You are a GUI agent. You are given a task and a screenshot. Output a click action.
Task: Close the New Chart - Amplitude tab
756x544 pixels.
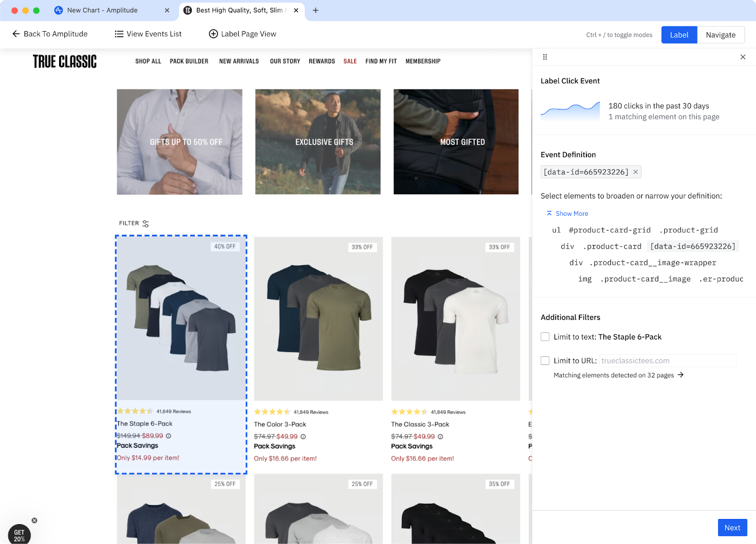[x=167, y=10]
